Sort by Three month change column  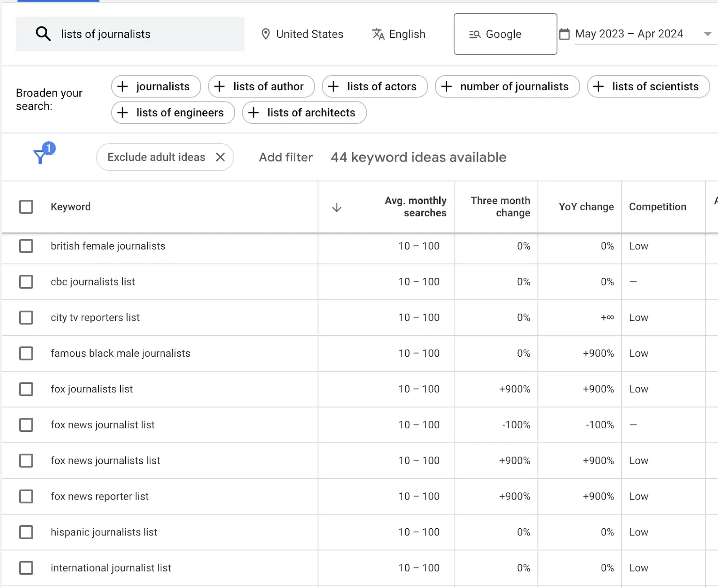coord(500,207)
